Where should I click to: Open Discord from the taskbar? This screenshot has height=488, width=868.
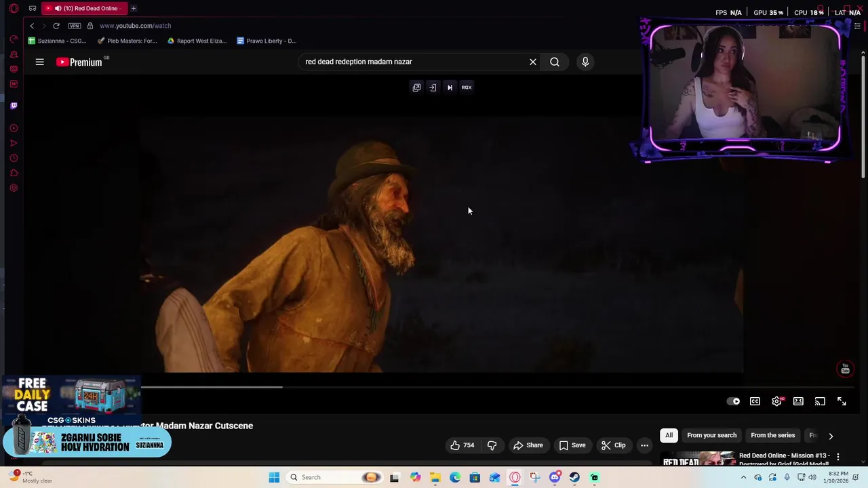click(x=555, y=477)
